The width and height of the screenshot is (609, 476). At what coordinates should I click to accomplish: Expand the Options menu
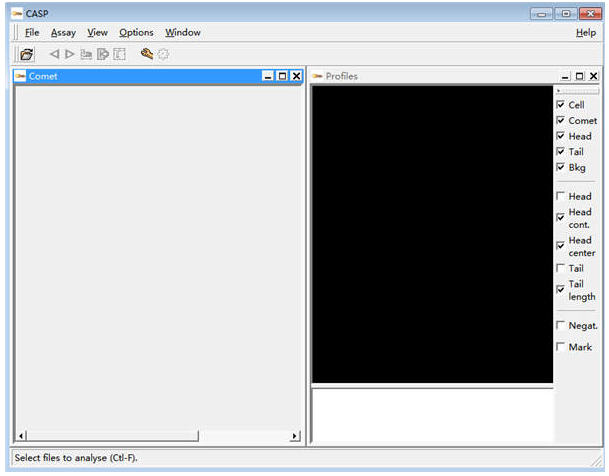(136, 32)
